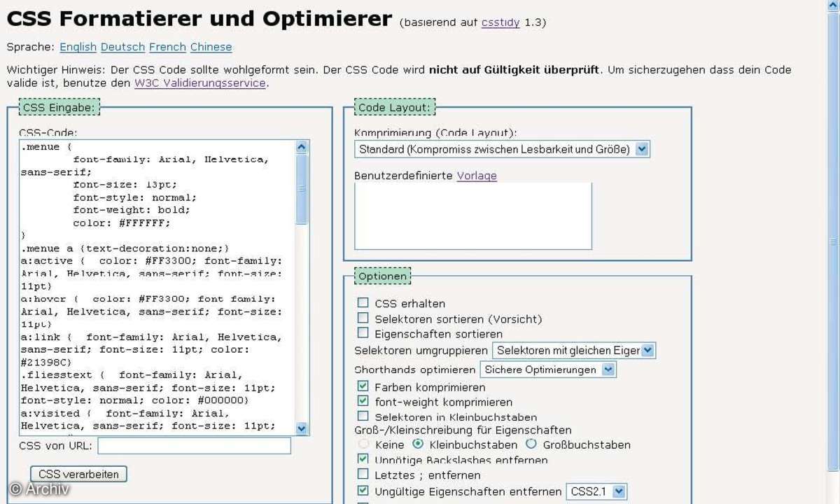Click the 'Code Layout:' legend label
The width and height of the screenshot is (840, 504).
393,108
